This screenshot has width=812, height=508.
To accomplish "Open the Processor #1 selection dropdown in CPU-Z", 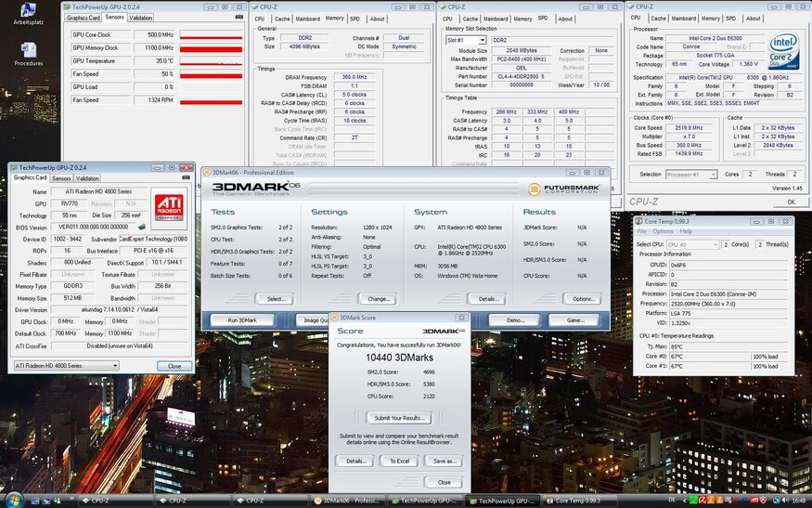I will click(691, 175).
